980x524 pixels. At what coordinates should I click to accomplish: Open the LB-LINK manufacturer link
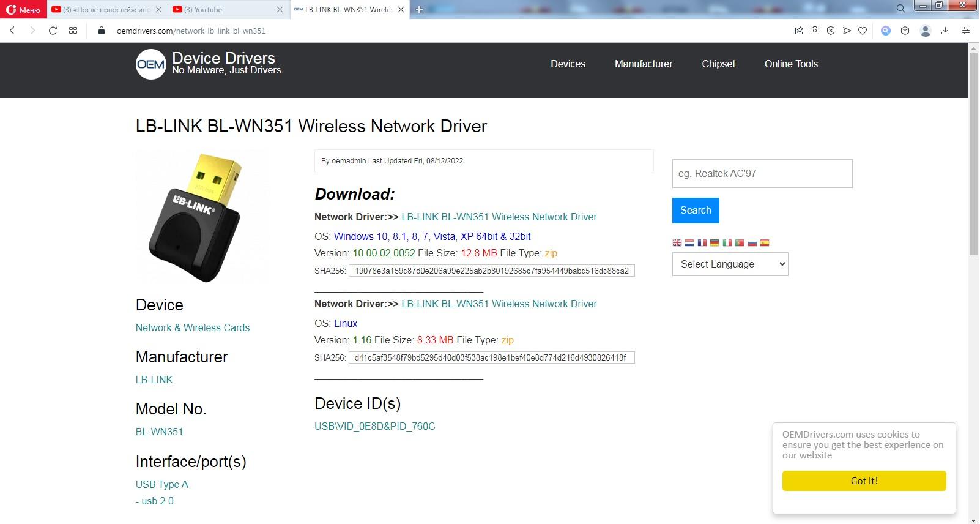pyautogui.click(x=154, y=380)
